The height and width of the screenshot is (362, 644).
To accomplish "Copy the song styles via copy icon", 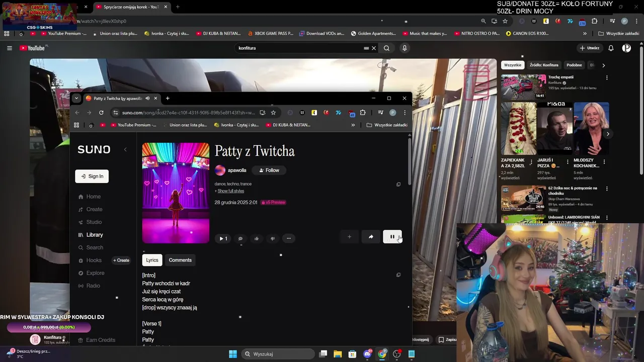I will [x=398, y=185].
